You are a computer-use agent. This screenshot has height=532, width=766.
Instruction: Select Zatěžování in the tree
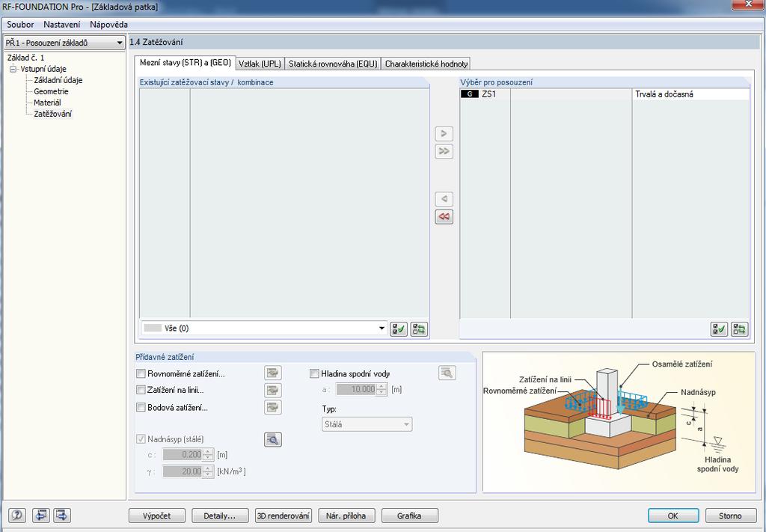(53, 114)
